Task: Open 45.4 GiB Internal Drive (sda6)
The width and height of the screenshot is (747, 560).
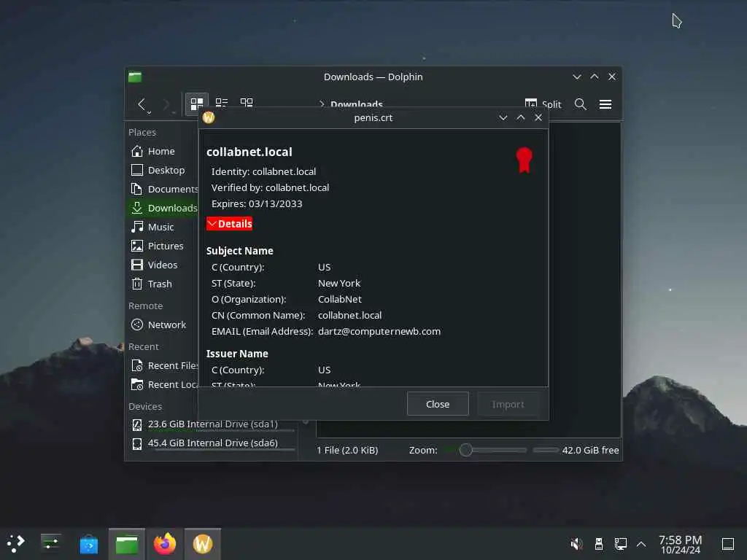Action: [212, 443]
